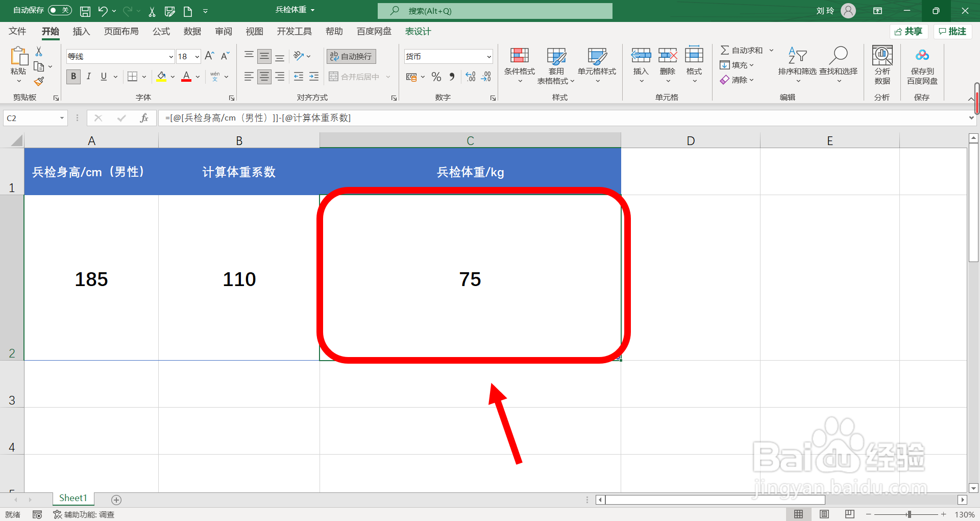Increase font size with the larger A icon
The height and width of the screenshot is (521, 980).
click(209, 56)
